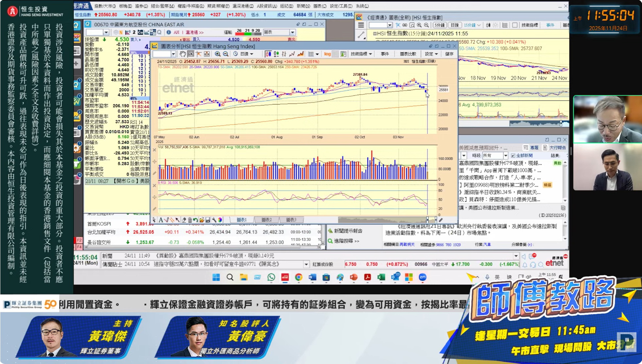Viewport: 642px width, 364px height.
Task: Select candlestick chart style icon
Action: coord(268,54)
